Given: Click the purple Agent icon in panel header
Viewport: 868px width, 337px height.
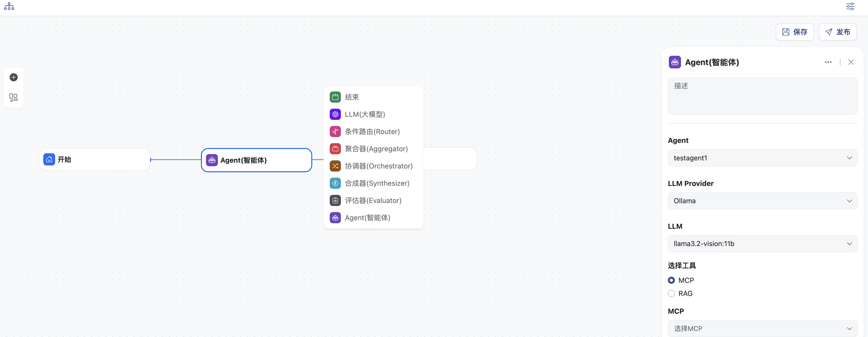Looking at the screenshot, I should tap(675, 62).
